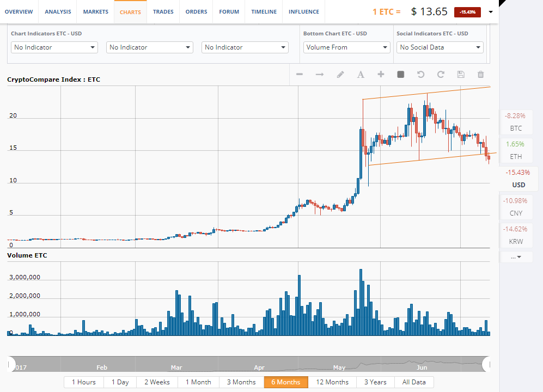Select the horizontal line drawing tool
The width and height of the screenshot is (543, 392).
300,75
